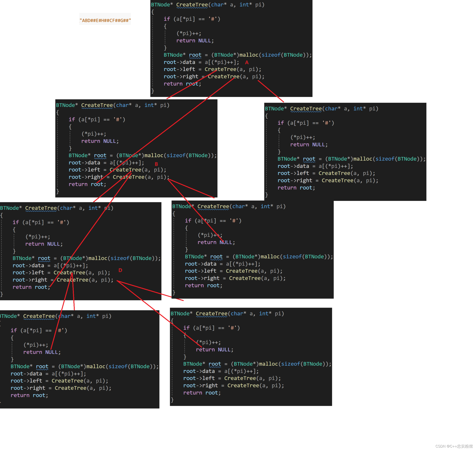Click the red letter D label

(120, 270)
